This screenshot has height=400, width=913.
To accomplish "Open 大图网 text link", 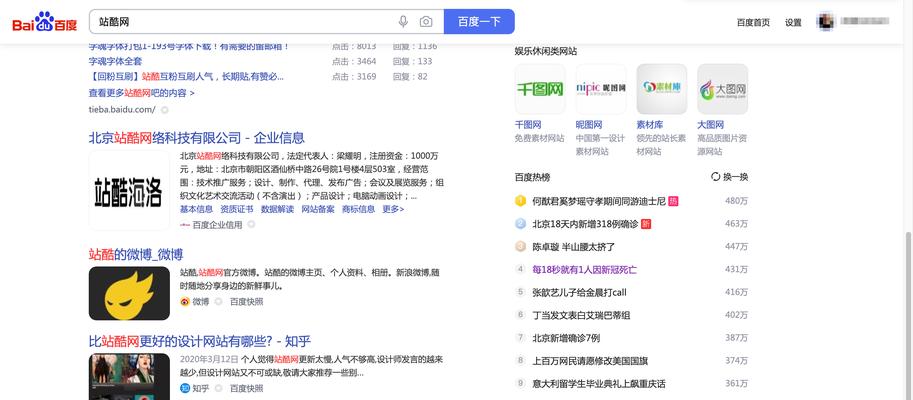I will point(710,125).
